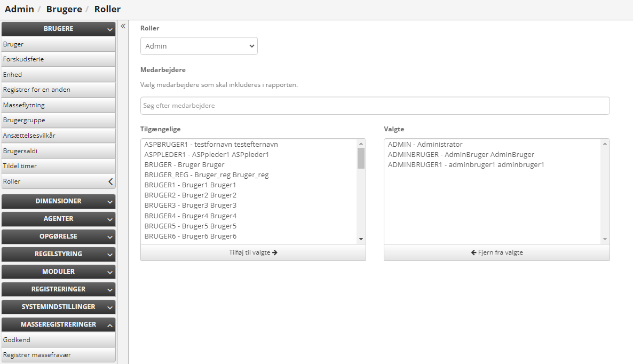The height and width of the screenshot is (364, 633).
Task: Open Registrer massefravær page
Action: click(37, 355)
